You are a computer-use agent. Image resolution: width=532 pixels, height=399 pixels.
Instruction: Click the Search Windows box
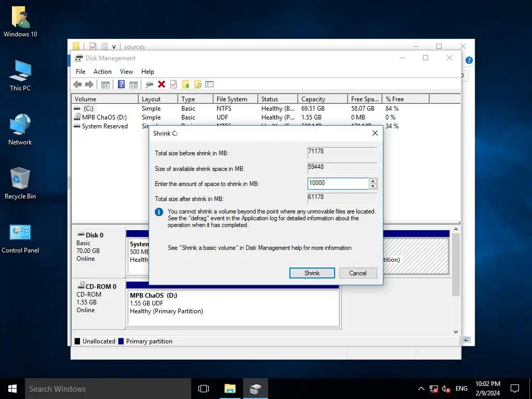click(108, 389)
